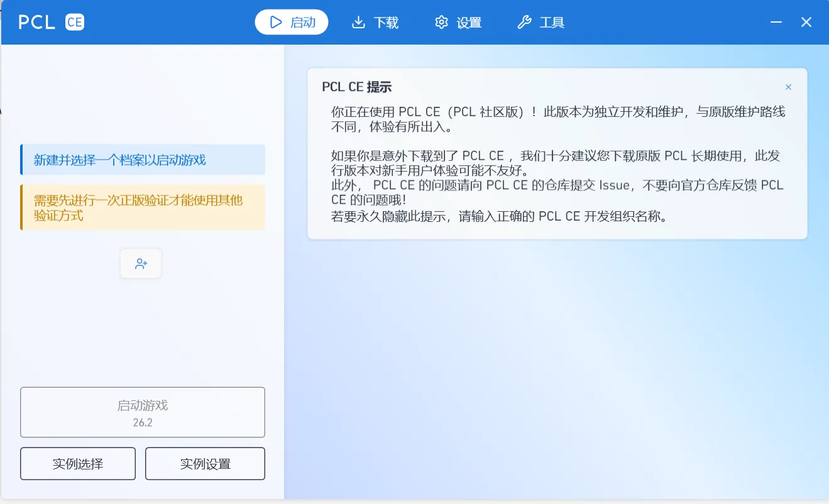Switch to the 下载 tab
Screen dimensions: 829x504
375,23
